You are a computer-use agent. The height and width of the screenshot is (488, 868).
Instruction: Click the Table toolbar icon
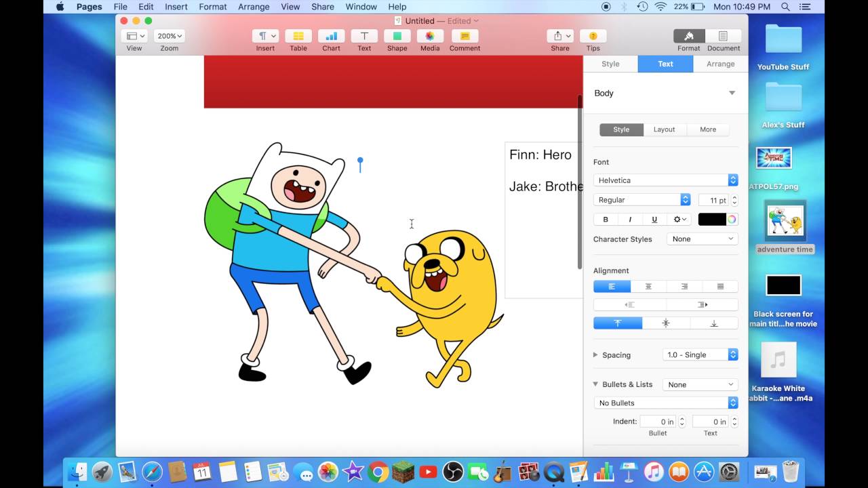pyautogui.click(x=298, y=36)
